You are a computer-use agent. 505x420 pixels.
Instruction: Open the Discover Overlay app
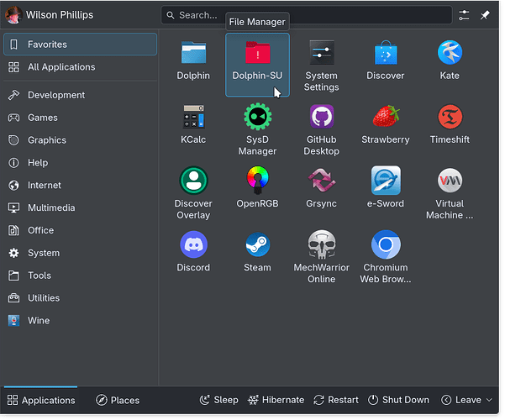(193, 181)
